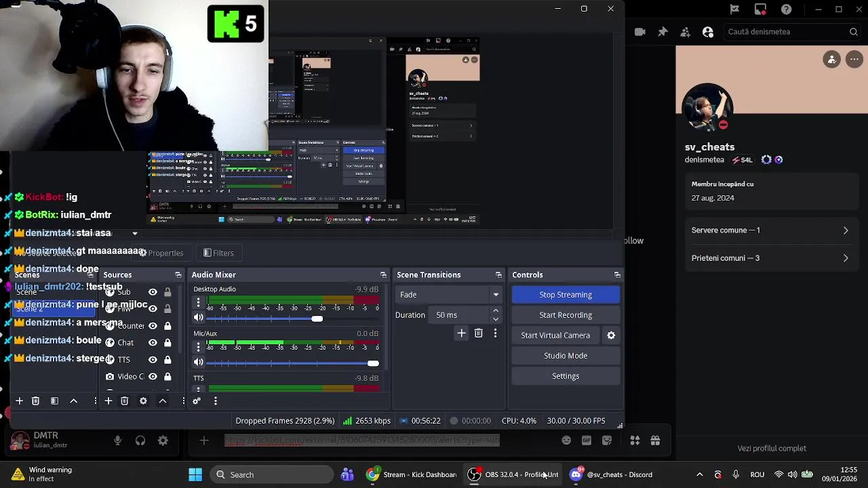
Task: Toggle user profile panel in Discord
Action: 708,32
